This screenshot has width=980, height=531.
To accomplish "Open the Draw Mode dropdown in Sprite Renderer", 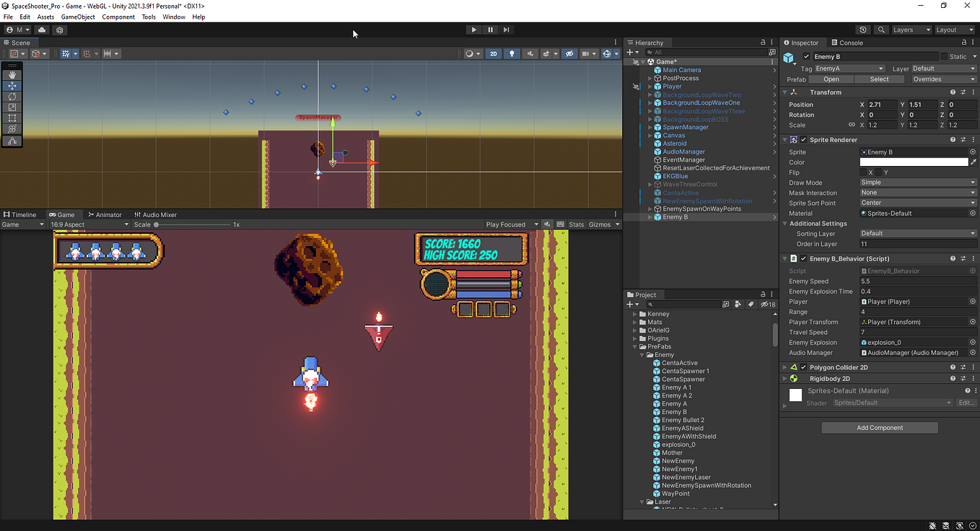I will click(917, 182).
